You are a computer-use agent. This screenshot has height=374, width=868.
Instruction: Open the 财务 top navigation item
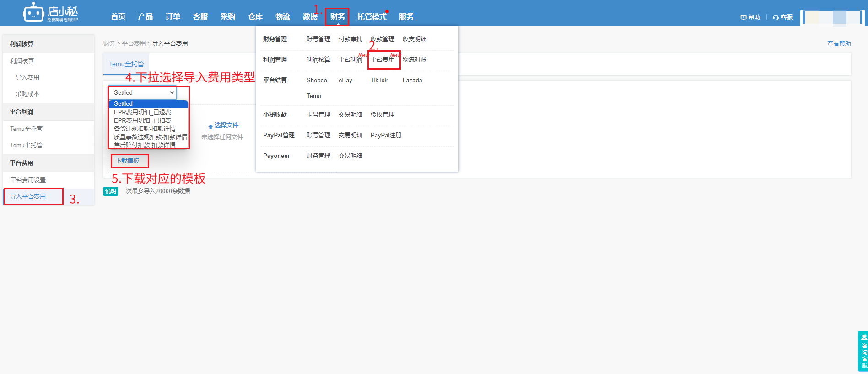[338, 16]
